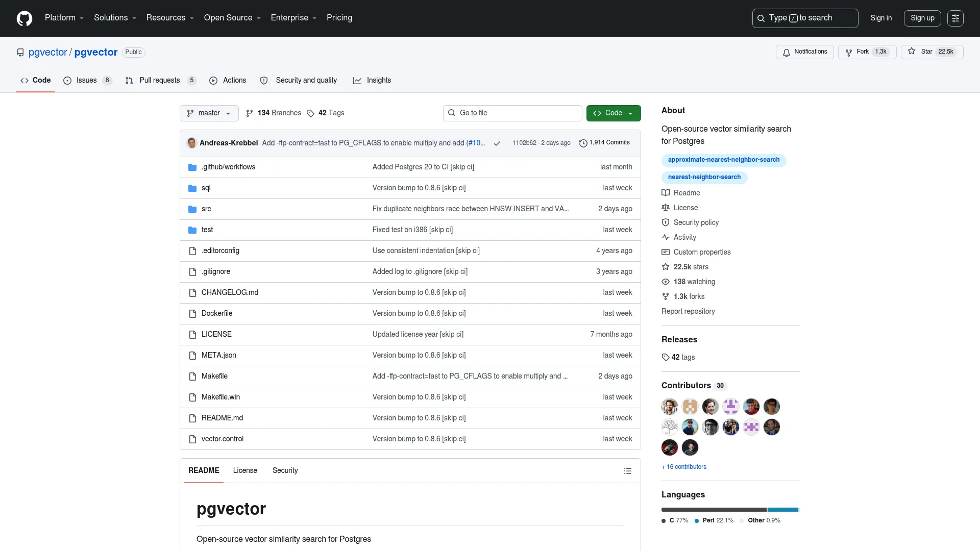Open the appearance settings icon beside Sign up
The height and width of the screenshot is (551, 980).
tap(955, 18)
